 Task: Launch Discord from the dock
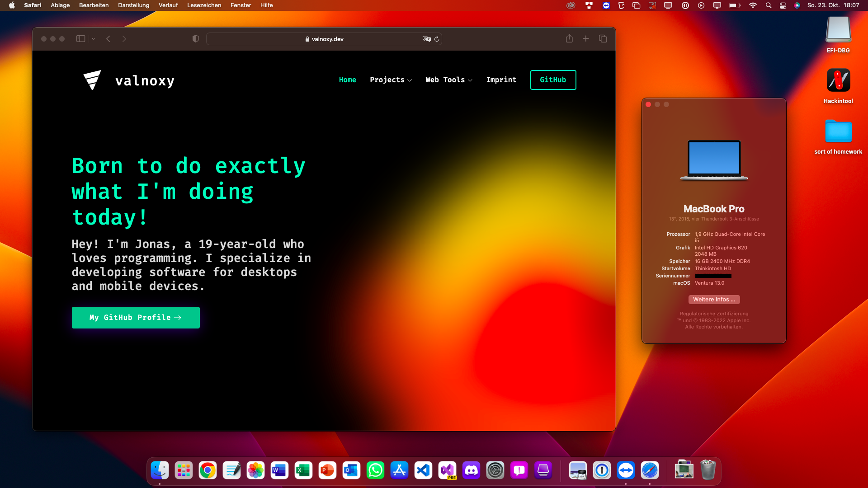coord(472,470)
